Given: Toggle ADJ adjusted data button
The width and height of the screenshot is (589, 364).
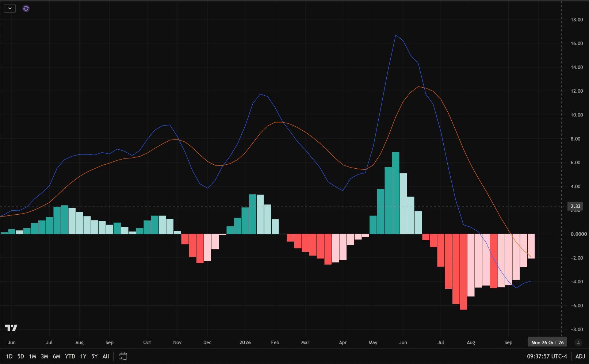Looking at the screenshot, I should tap(580, 356).
